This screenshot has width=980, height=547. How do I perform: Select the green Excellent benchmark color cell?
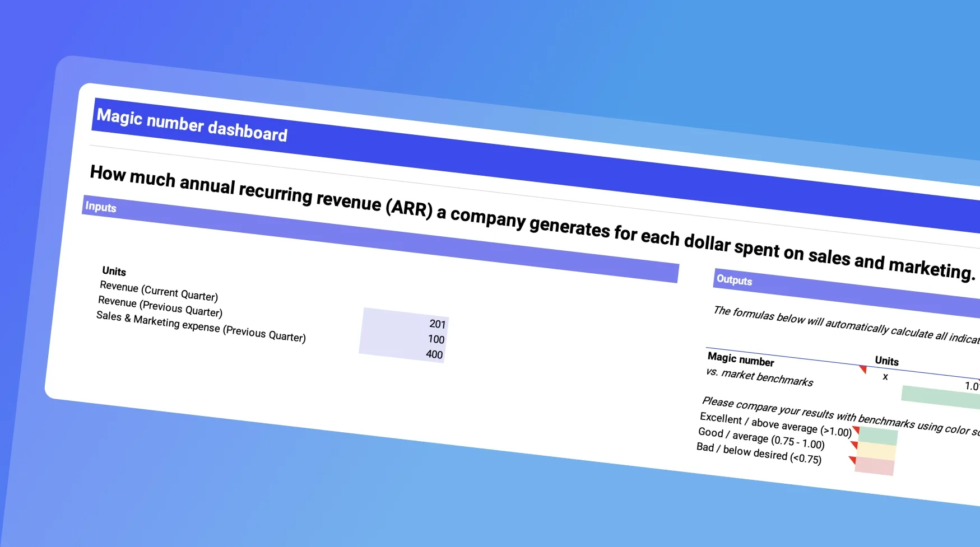(x=877, y=436)
